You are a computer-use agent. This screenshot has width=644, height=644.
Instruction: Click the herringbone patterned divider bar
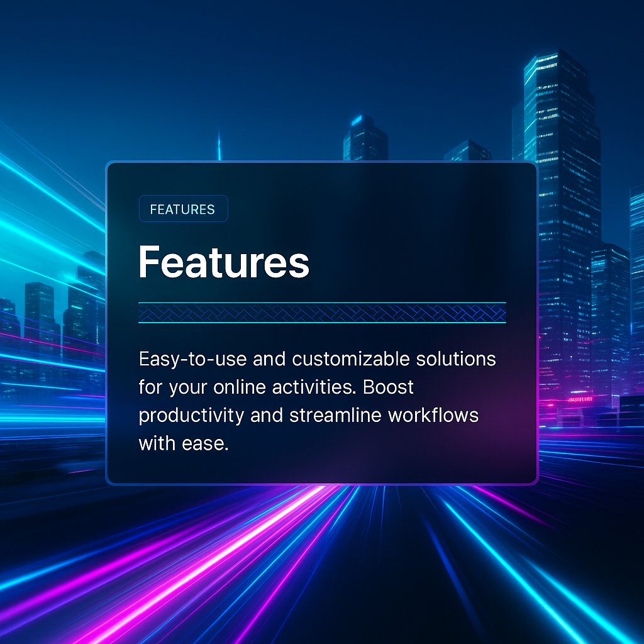(x=322, y=313)
